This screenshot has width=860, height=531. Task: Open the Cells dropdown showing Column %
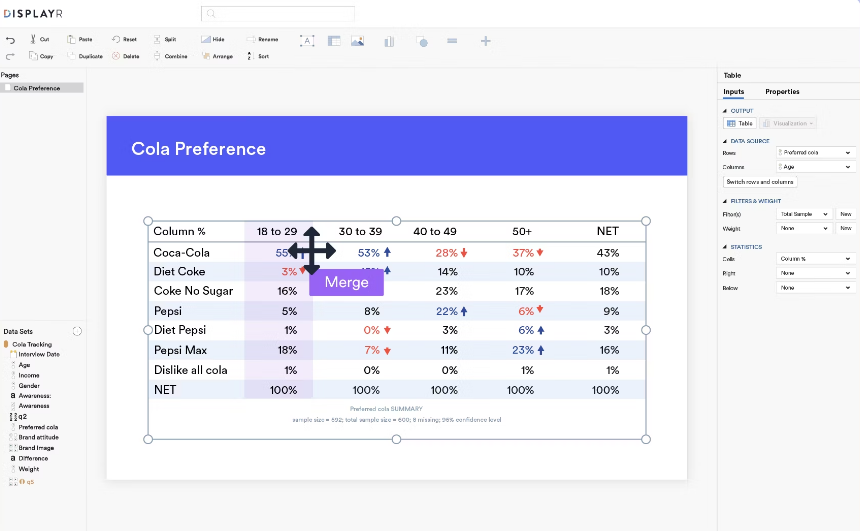815,258
